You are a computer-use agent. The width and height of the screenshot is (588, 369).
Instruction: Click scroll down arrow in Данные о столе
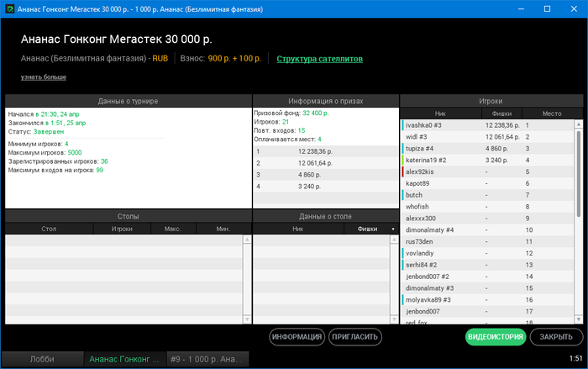[394, 319]
